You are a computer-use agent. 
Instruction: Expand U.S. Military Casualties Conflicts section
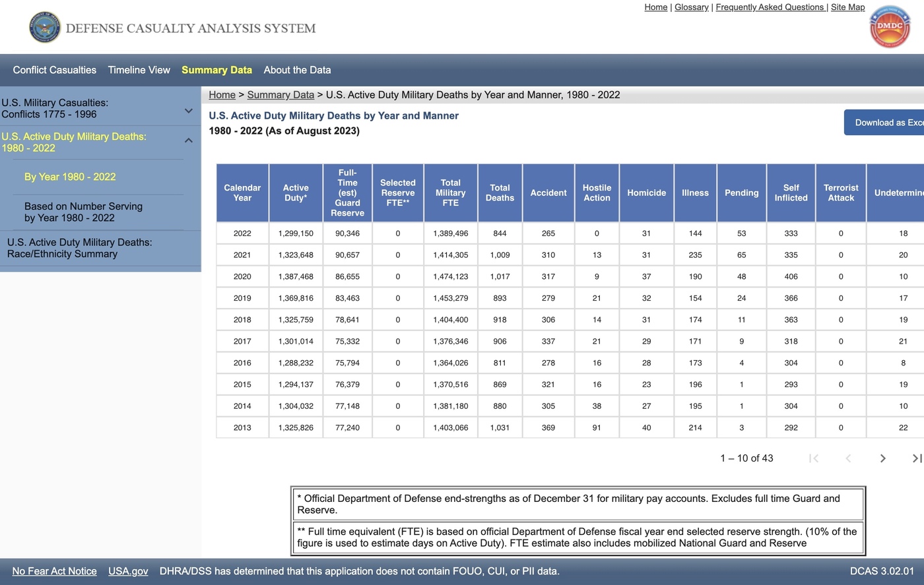tap(188, 111)
